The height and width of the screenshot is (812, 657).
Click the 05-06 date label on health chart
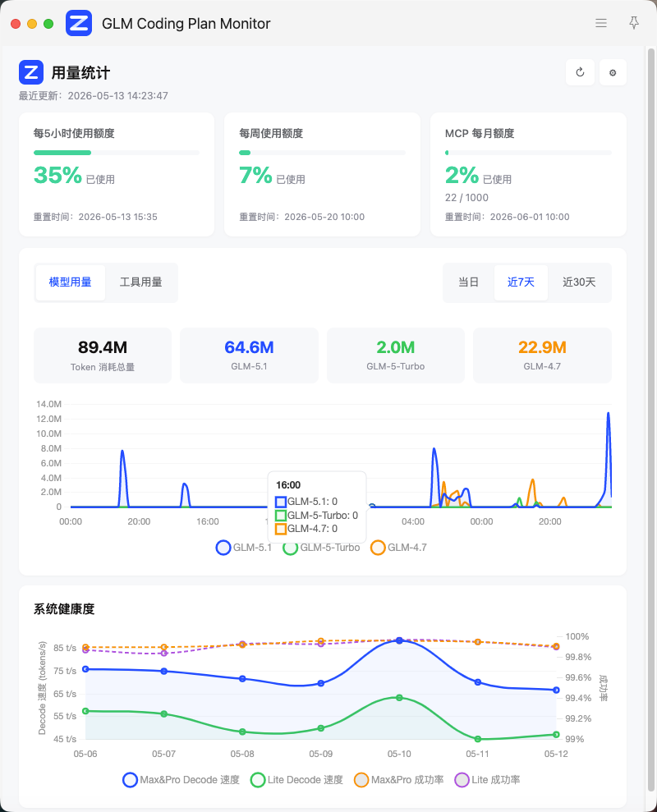point(85,754)
